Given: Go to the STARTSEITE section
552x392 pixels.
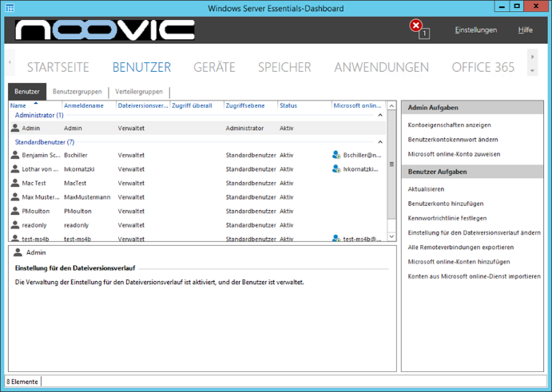Looking at the screenshot, I should (58, 67).
